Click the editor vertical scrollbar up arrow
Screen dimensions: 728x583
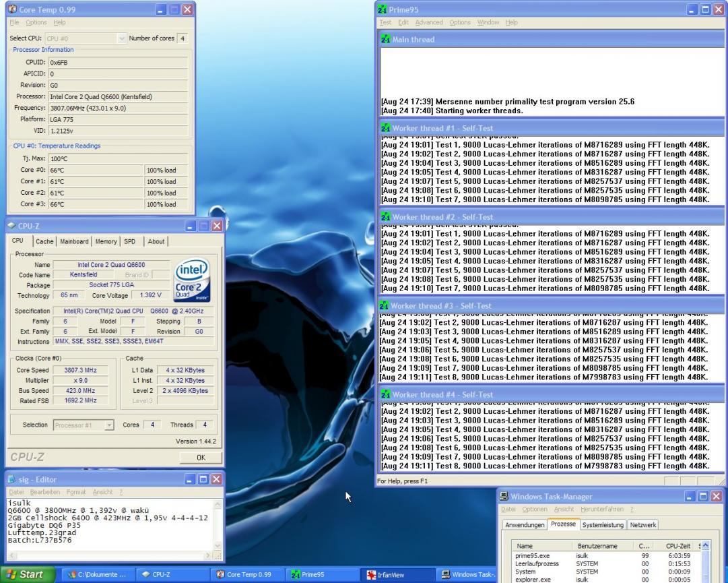(218, 503)
